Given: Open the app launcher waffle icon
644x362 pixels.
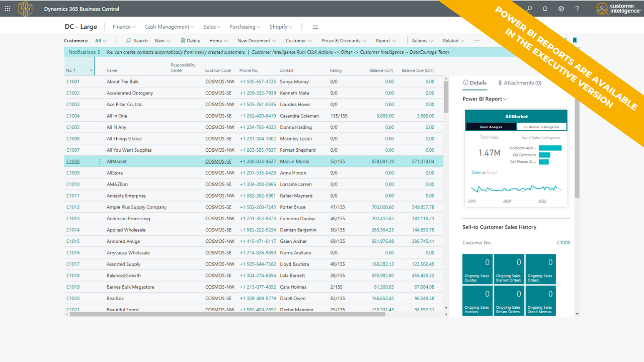Looking at the screenshot, I should click(x=7, y=9).
